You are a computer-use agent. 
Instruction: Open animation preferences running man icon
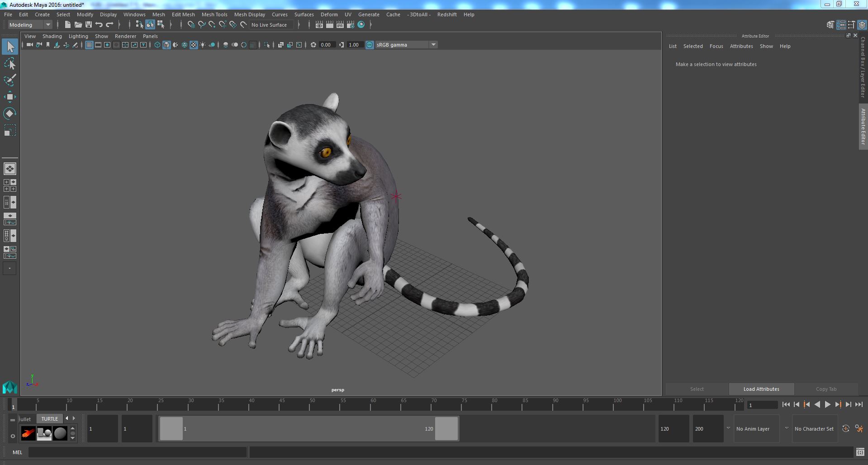click(x=859, y=428)
